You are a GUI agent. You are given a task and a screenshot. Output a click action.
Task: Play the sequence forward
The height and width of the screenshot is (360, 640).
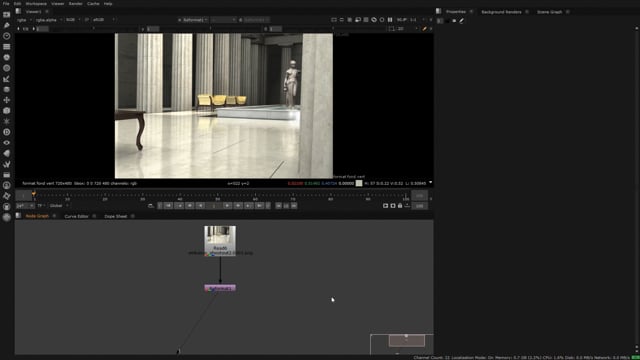pos(228,206)
